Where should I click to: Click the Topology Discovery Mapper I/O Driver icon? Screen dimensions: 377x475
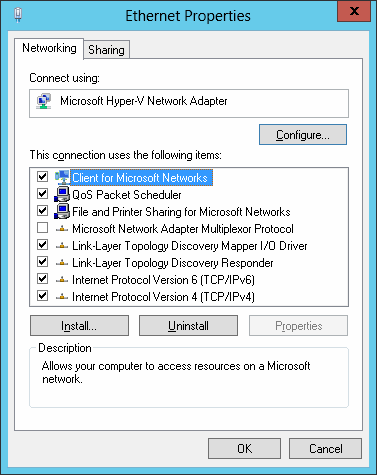(62, 246)
